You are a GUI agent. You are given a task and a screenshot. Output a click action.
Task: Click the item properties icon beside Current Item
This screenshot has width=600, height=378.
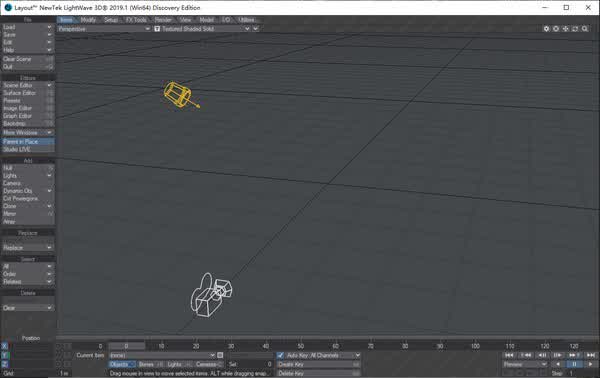click(220, 355)
